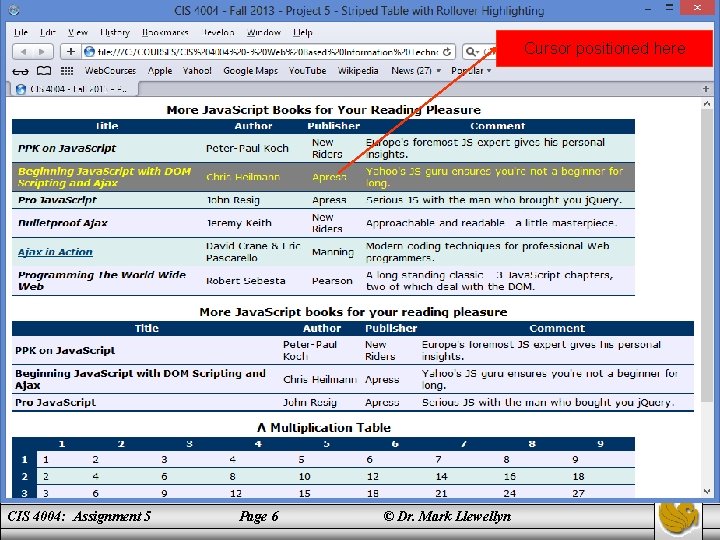This screenshot has height=540, width=720.
Task: Click cell '10' in multiplication table
Action: pyautogui.click(x=304, y=476)
